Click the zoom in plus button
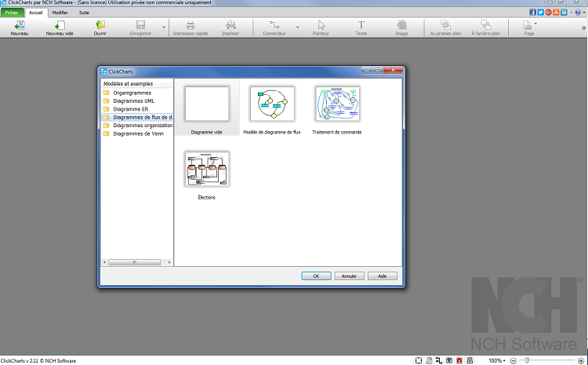Screen dimensions: 588x365 581,361
